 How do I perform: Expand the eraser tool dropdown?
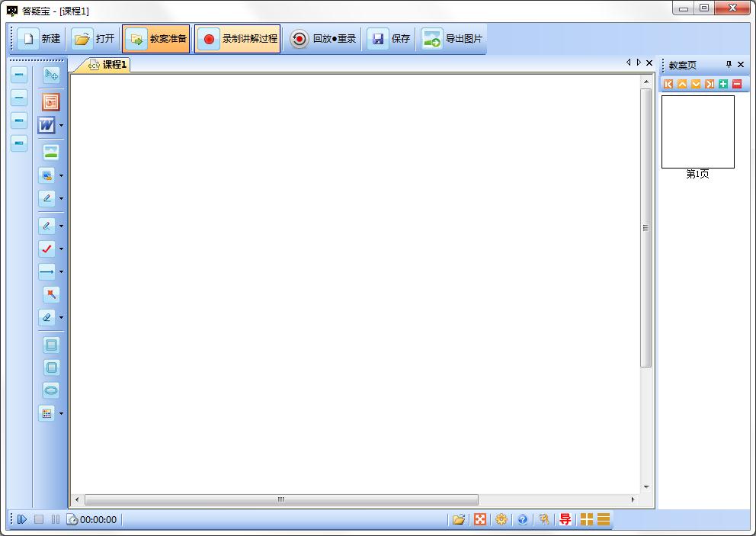(62, 317)
